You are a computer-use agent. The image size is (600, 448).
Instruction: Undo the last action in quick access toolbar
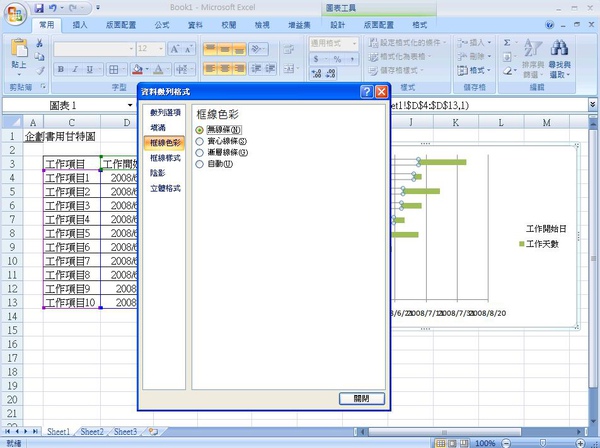click(53, 8)
